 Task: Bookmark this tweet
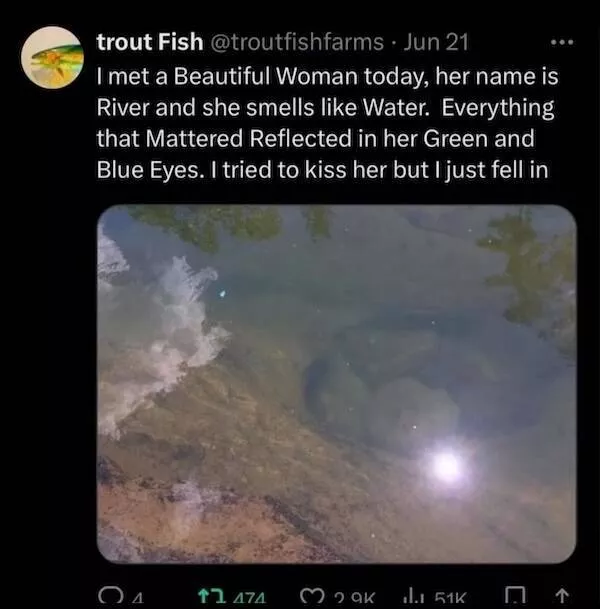pos(513,600)
